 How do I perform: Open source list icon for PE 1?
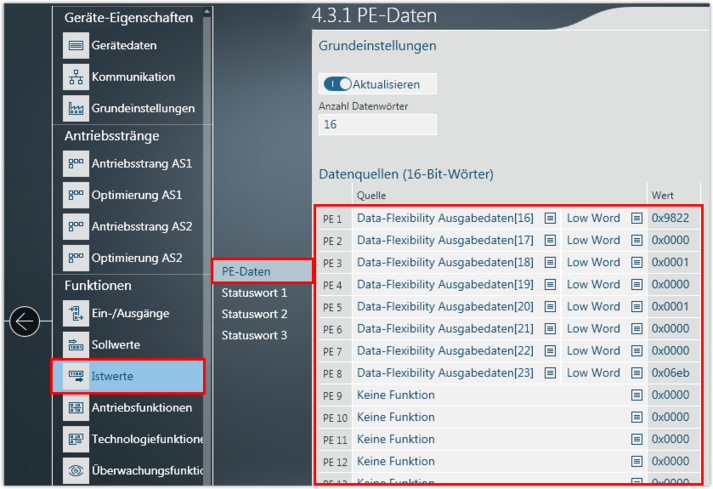click(x=550, y=218)
